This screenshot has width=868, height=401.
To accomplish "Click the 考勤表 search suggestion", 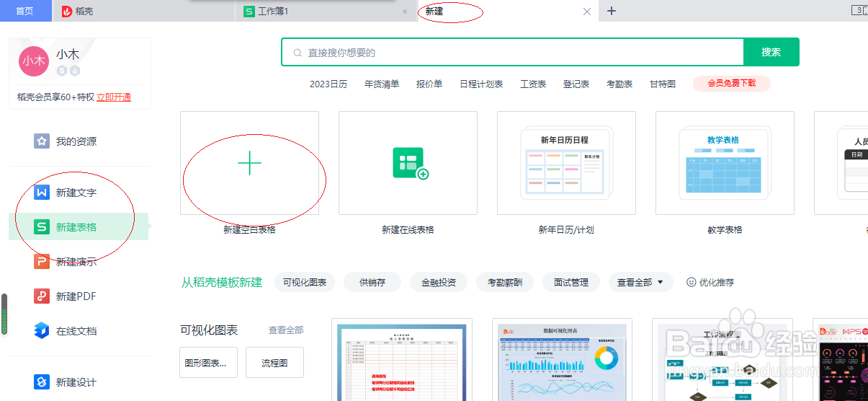I will coord(619,84).
